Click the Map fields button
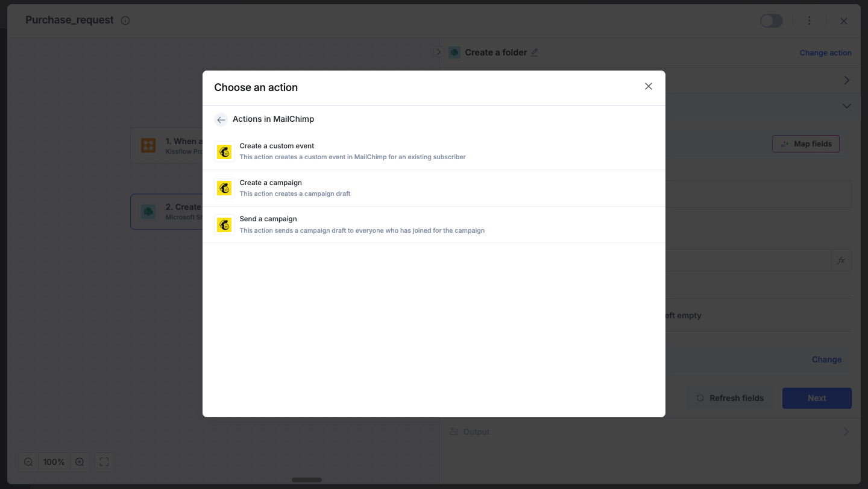Image resolution: width=868 pixels, height=489 pixels. pyautogui.click(x=806, y=144)
